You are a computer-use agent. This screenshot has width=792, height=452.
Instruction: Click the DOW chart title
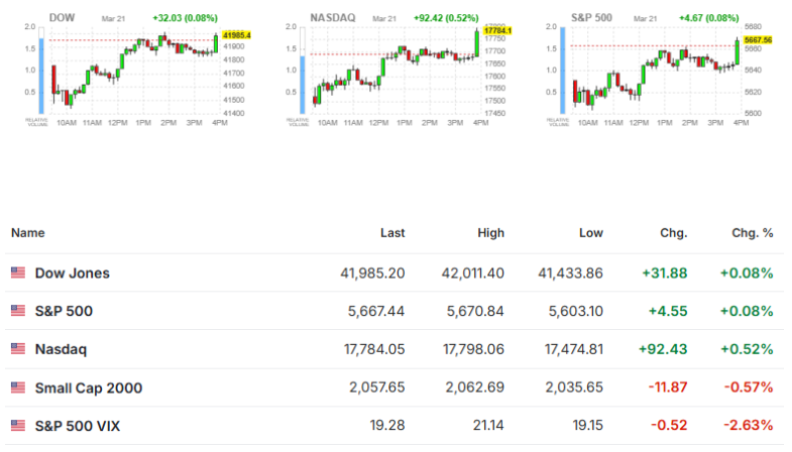click(x=62, y=18)
